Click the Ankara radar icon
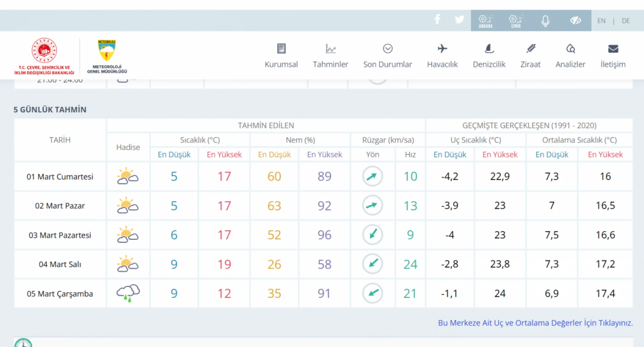The width and height of the screenshot is (644, 347). pos(485,21)
